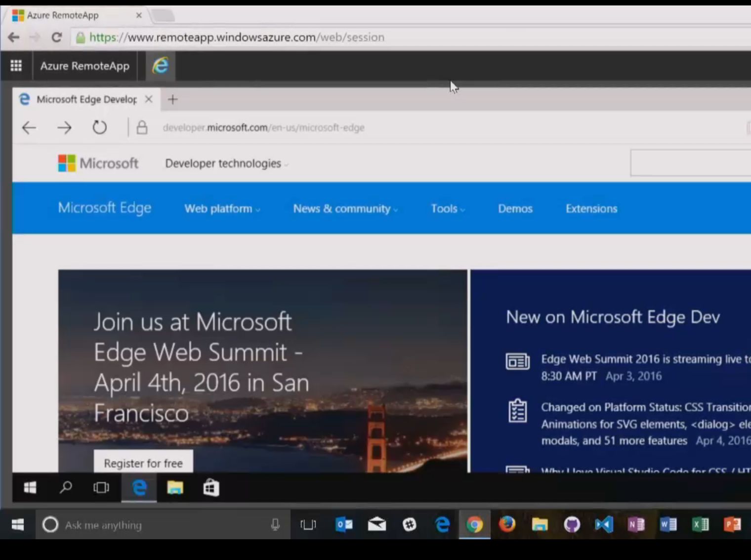The height and width of the screenshot is (560, 751).
Task: Click the Internet Explorer icon in RemoteApp bar
Action: pyautogui.click(x=160, y=66)
